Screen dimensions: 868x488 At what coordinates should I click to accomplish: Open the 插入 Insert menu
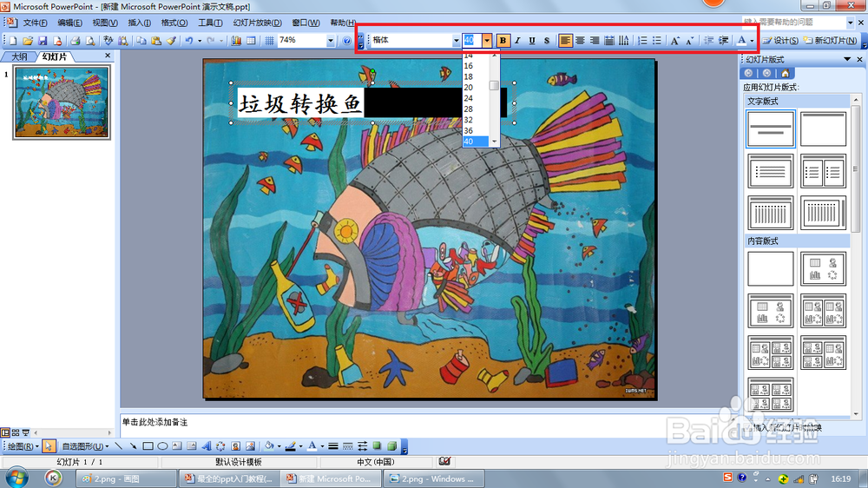point(139,23)
